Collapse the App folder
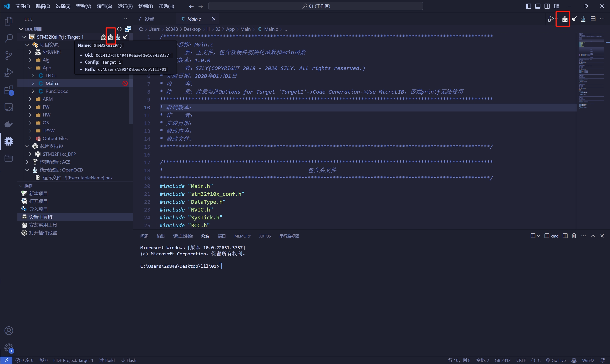 click(30, 68)
